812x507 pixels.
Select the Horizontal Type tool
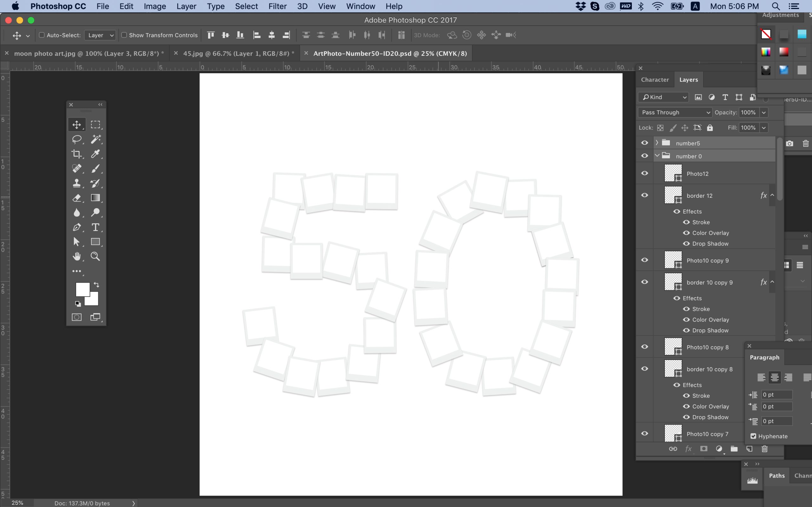pos(95,227)
